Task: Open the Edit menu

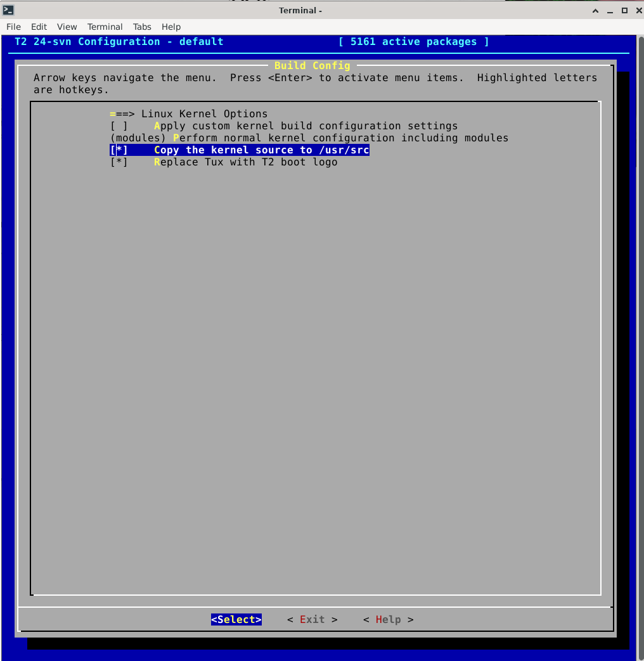Action: point(39,27)
